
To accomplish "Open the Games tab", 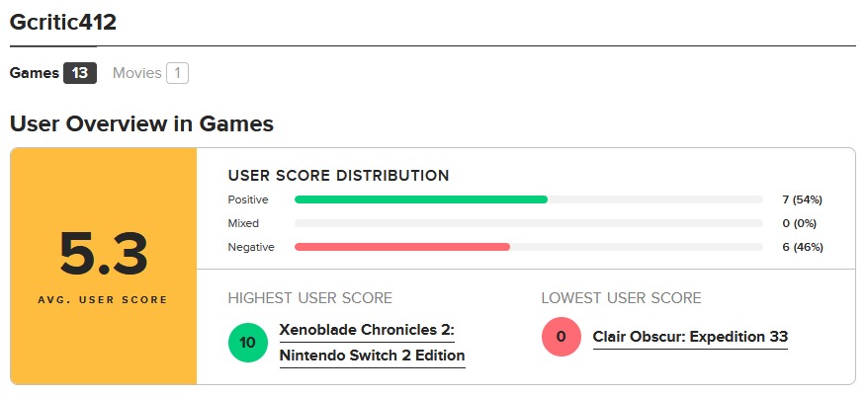I will point(53,73).
